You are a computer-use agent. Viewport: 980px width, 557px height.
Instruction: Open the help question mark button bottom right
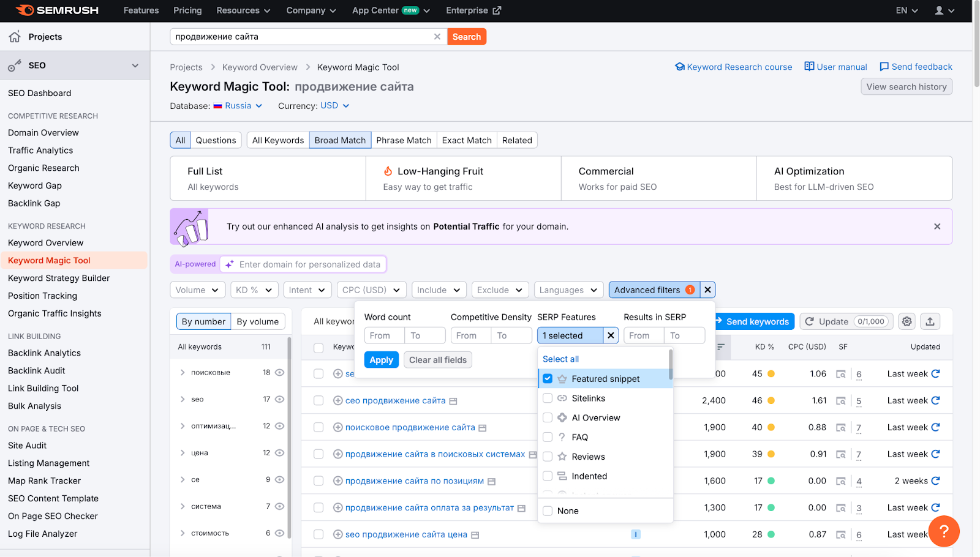click(944, 531)
